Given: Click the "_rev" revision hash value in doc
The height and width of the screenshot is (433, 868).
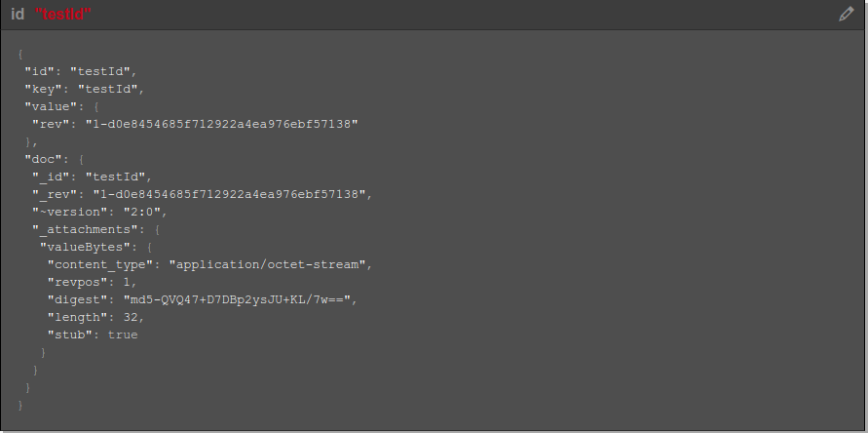Looking at the screenshot, I should [229, 194].
